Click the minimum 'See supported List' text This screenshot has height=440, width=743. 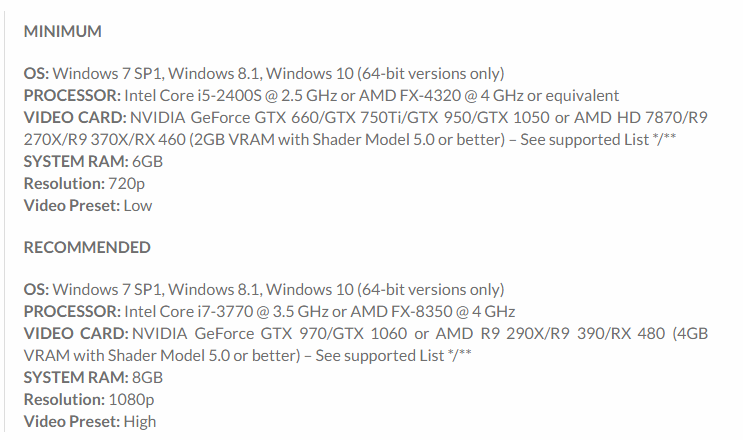584,140
